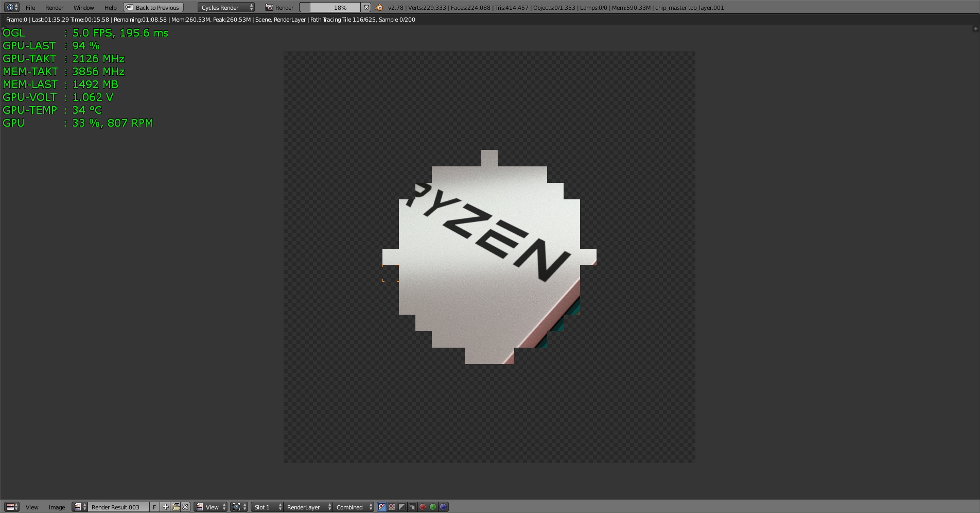This screenshot has width=980, height=513.
Task: Open the RenderLayer dropdown
Action: tap(308, 507)
